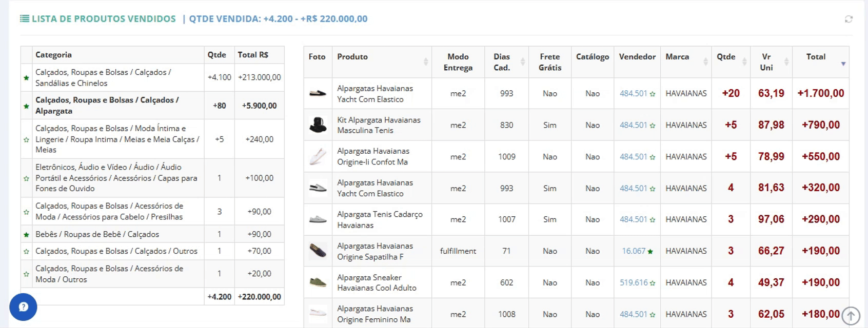This screenshot has height=328, width=868.
Task: Click the Alpargatas Havaianas Origine Sapatilha F photo
Action: (318, 251)
